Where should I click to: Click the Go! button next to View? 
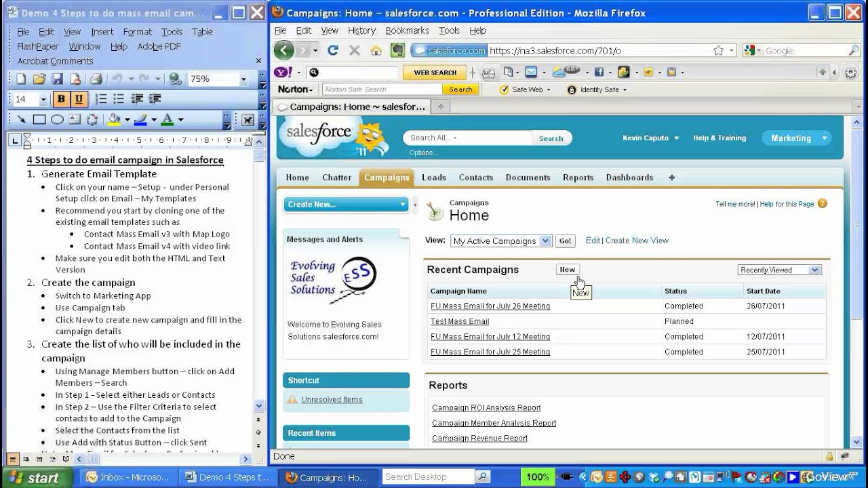[x=565, y=241]
